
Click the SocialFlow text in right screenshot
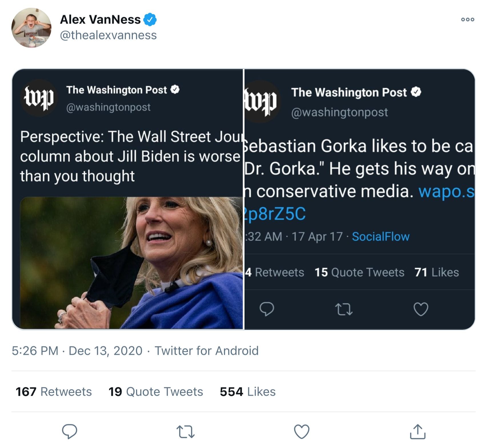coord(380,237)
